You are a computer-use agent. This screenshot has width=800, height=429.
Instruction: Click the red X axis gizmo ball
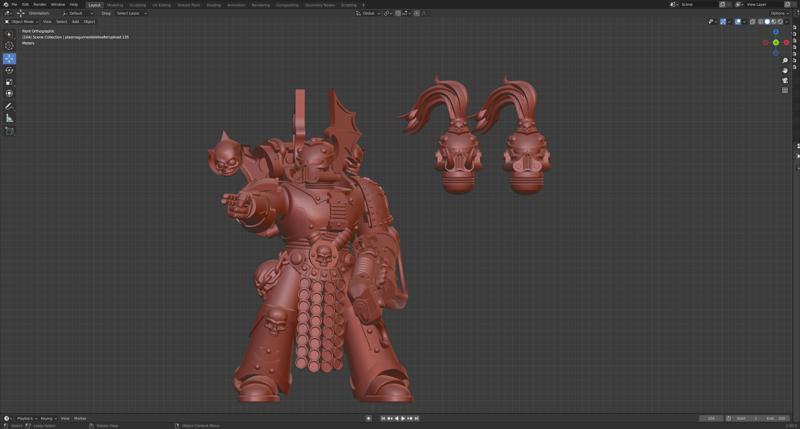[x=786, y=43]
